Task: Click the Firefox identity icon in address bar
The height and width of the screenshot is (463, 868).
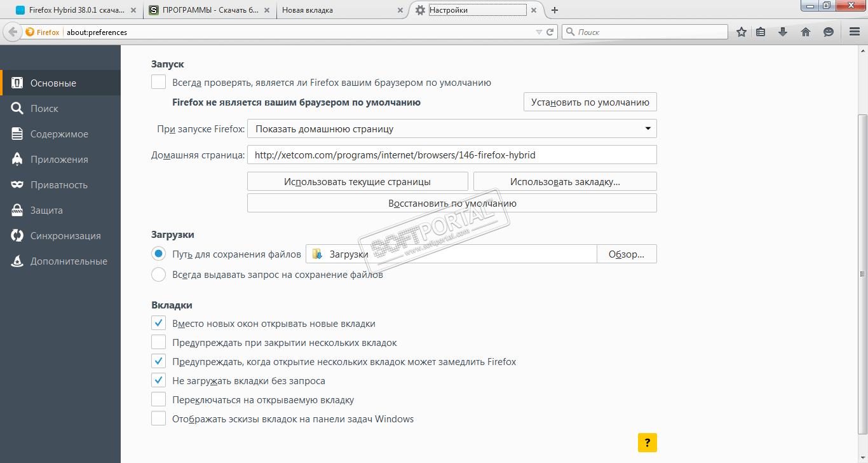Action: point(30,32)
